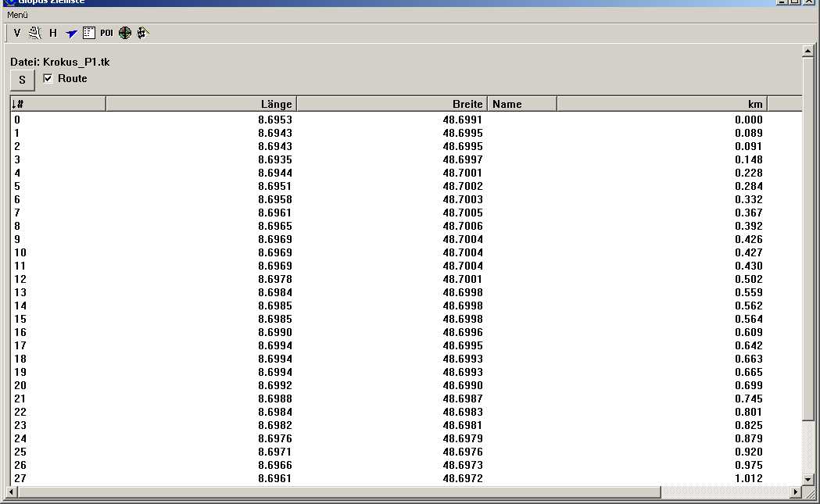Click the satellite dish toolbar icon
The image size is (820, 504).
[35, 33]
